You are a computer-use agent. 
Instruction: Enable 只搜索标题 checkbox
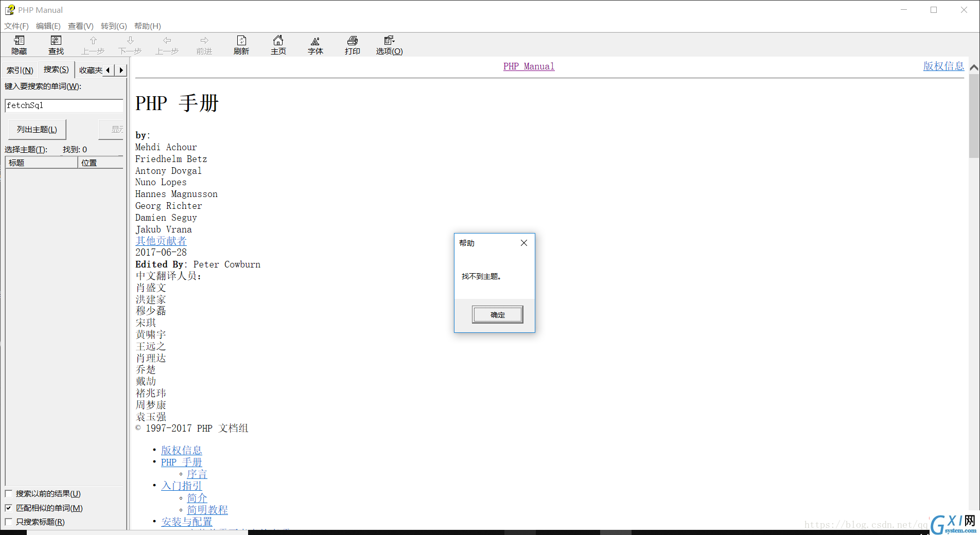9,522
